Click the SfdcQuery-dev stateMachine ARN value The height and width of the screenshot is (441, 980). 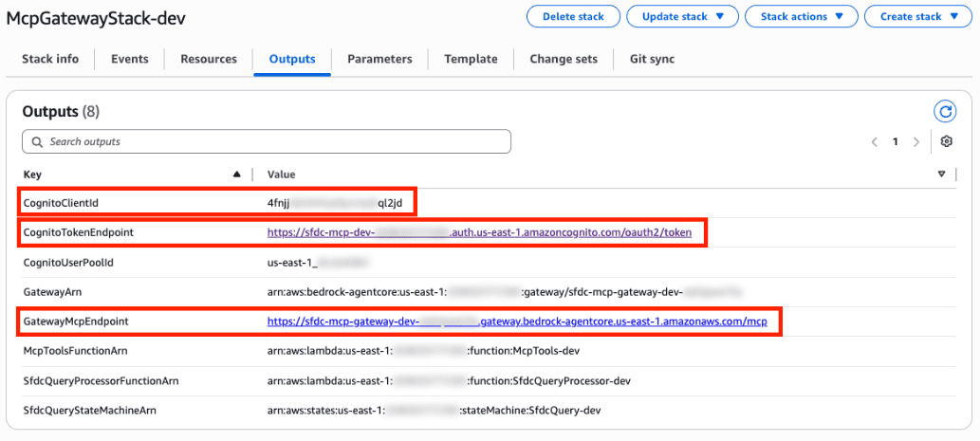[435, 411]
